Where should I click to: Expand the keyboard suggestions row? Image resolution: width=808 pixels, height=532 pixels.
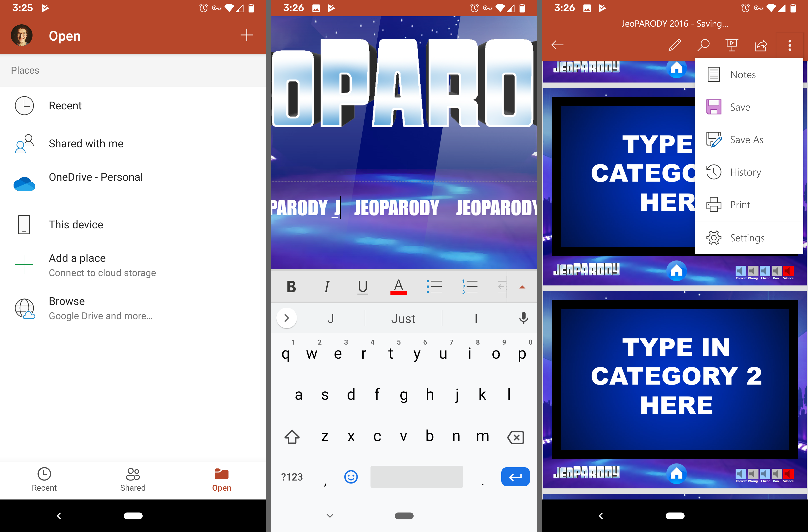click(x=287, y=318)
